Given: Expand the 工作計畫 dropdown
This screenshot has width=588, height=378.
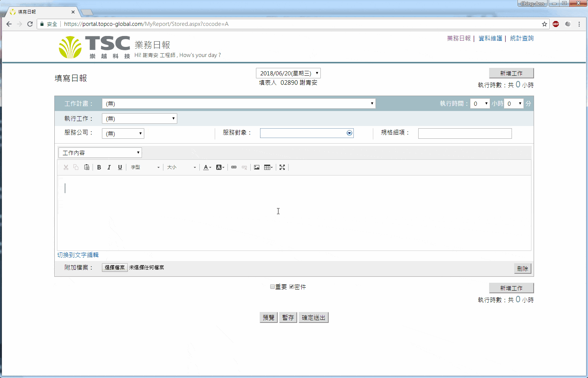Looking at the screenshot, I should point(239,103).
